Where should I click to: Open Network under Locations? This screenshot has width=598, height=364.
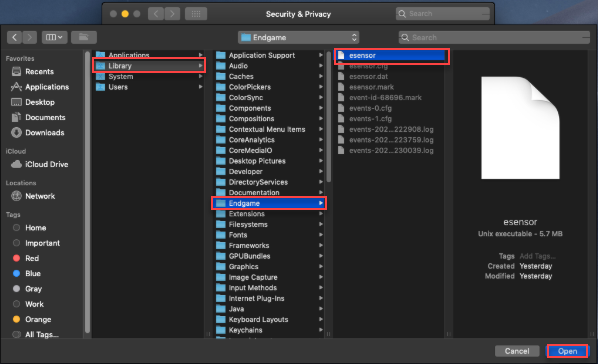(x=33, y=196)
